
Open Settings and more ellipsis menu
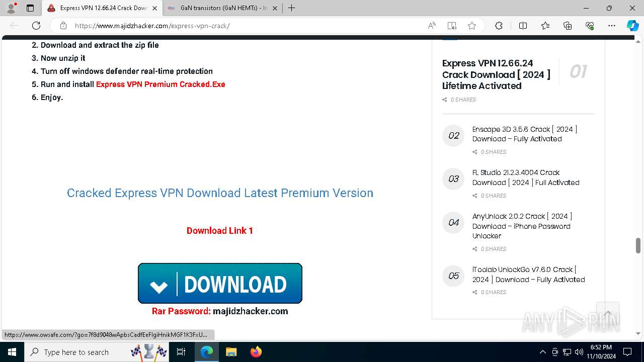tap(612, 26)
